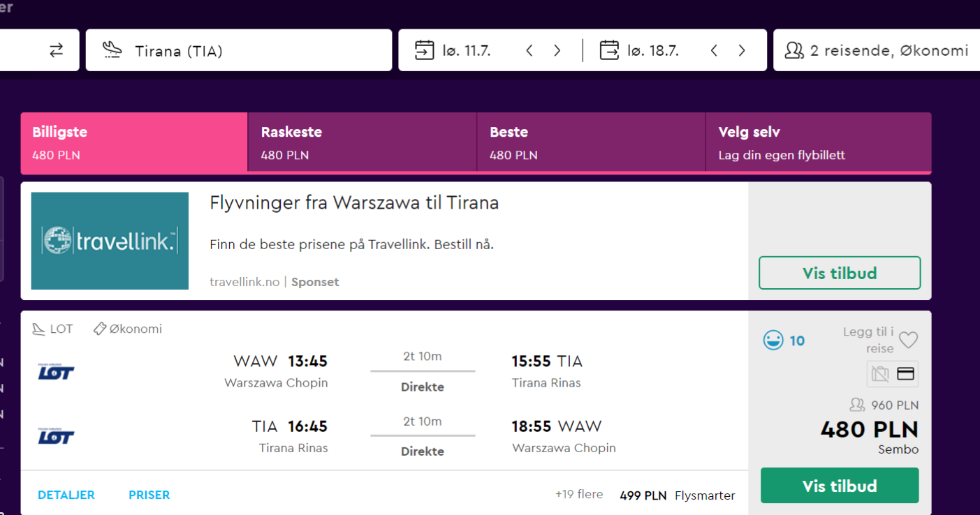Open Flyvninger fra Warszawa til Tirana headline
This screenshot has height=515, width=980.
(354, 203)
